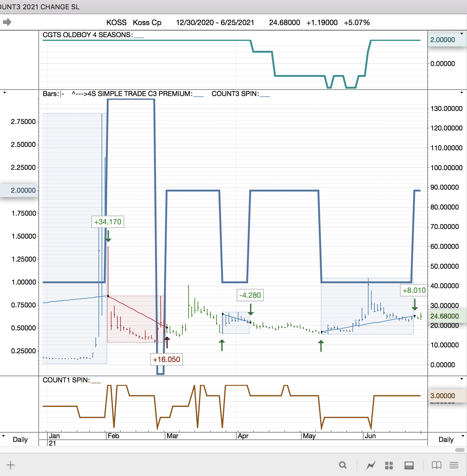This screenshot has width=467, height=476.
Task: Click the Bars price style label
Action: point(50,94)
